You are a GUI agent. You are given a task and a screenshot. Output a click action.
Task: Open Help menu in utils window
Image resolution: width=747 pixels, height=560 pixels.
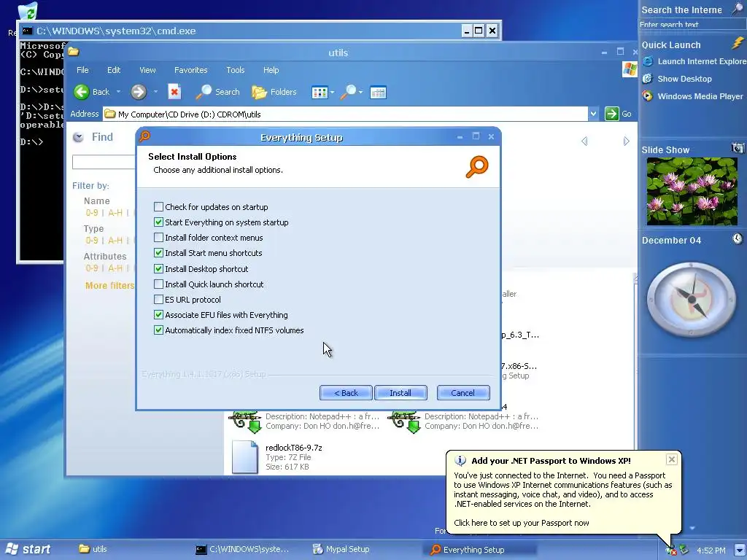[x=271, y=70]
